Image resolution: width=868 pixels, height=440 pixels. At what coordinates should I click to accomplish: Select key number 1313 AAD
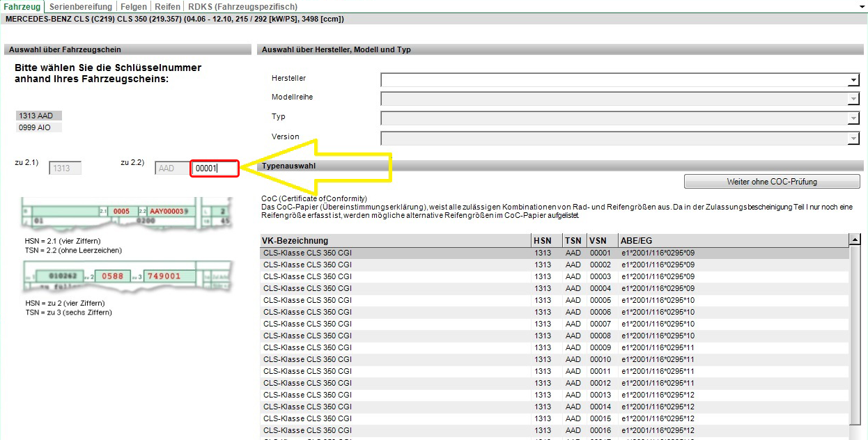coord(39,116)
